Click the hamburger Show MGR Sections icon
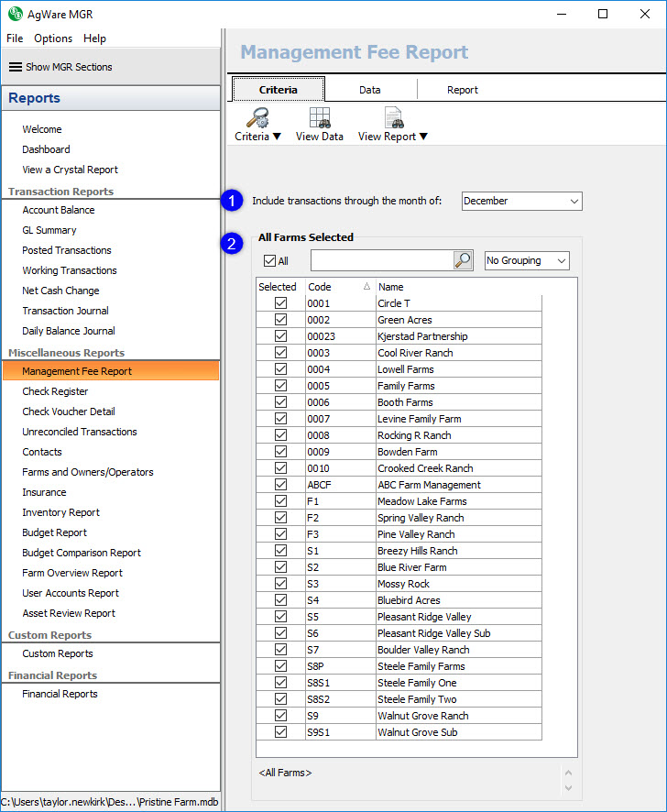Image resolution: width=667 pixels, height=812 pixels. point(16,67)
